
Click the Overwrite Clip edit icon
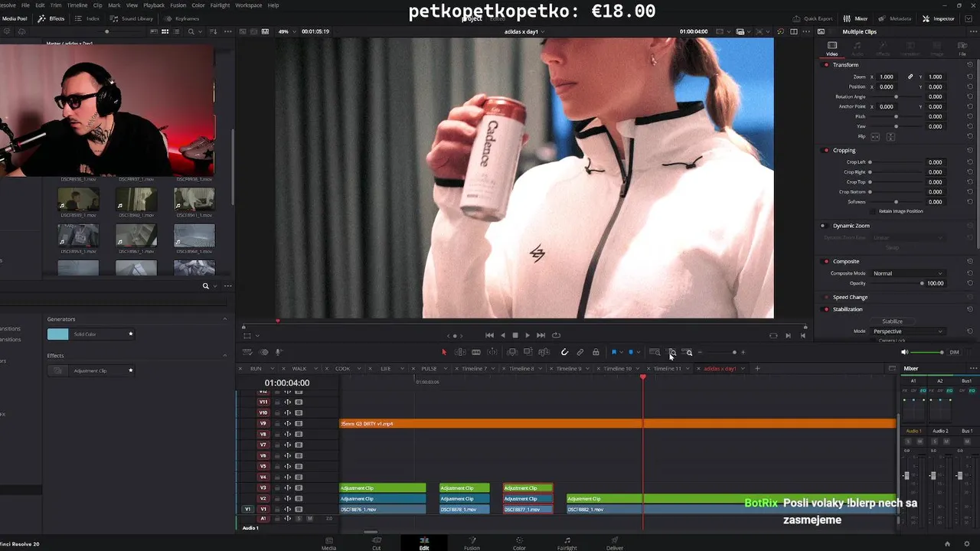(528, 352)
